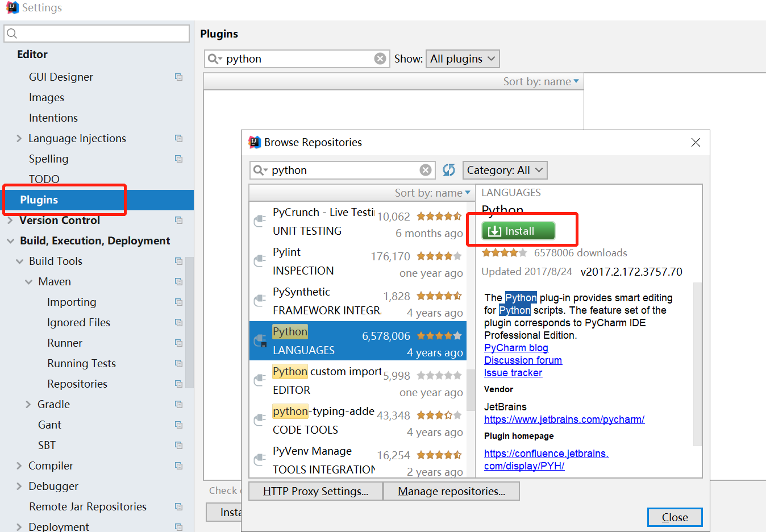
Task: Click project-level icon beside Maven
Action: point(179,281)
